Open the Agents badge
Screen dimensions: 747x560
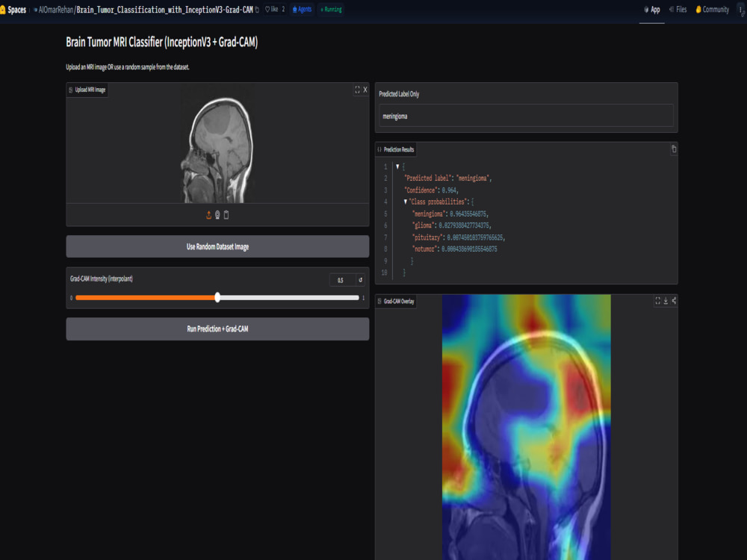click(302, 10)
